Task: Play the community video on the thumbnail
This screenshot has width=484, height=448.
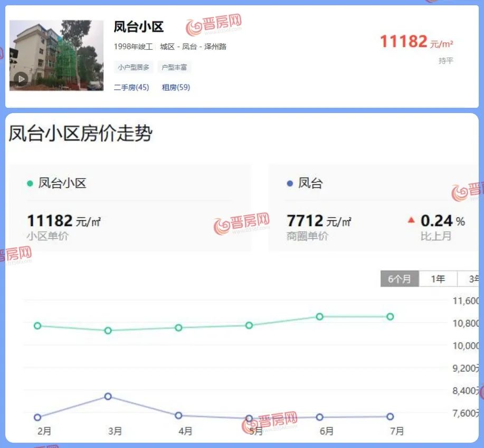Action: click(x=21, y=79)
